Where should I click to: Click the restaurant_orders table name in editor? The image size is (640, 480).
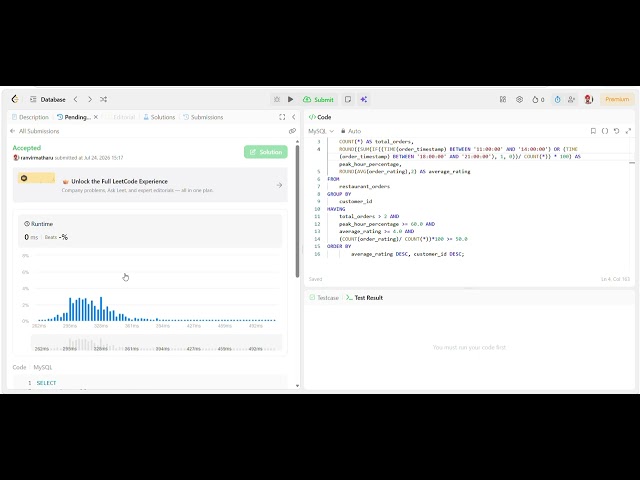(364, 187)
